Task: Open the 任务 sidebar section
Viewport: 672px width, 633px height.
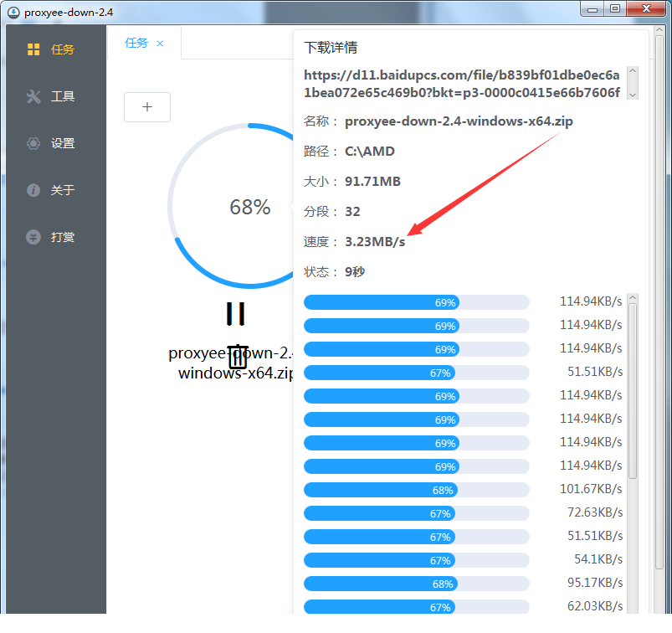Action: tap(56, 49)
